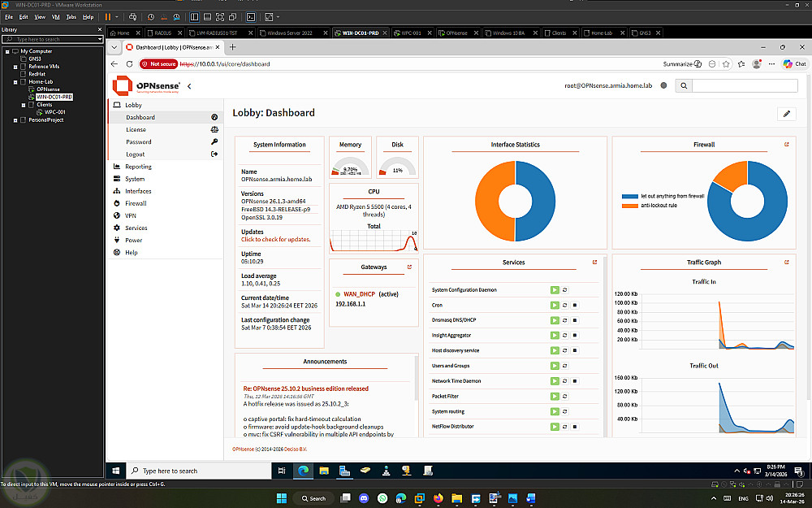
Task: Open the WAN_DHCP gateway link
Action: click(x=359, y=294)
